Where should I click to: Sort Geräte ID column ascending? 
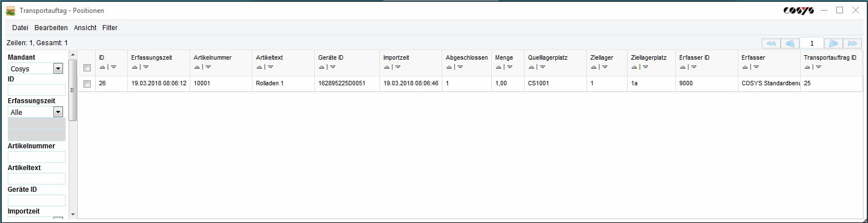pyautogui.click(x=322, y=67)
